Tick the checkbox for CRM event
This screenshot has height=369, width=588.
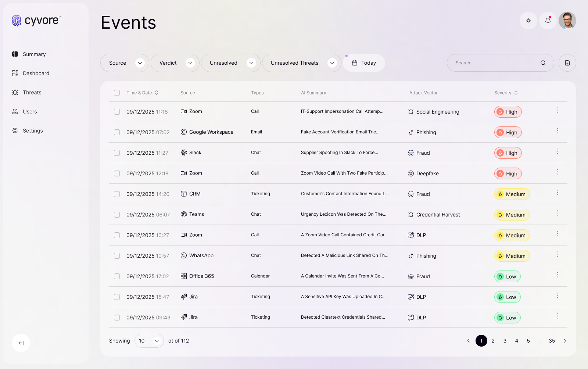coord(117,194)
